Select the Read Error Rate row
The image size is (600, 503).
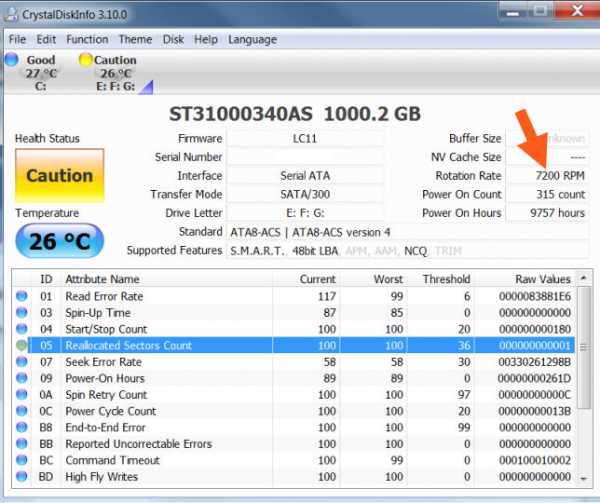point(293,296)
